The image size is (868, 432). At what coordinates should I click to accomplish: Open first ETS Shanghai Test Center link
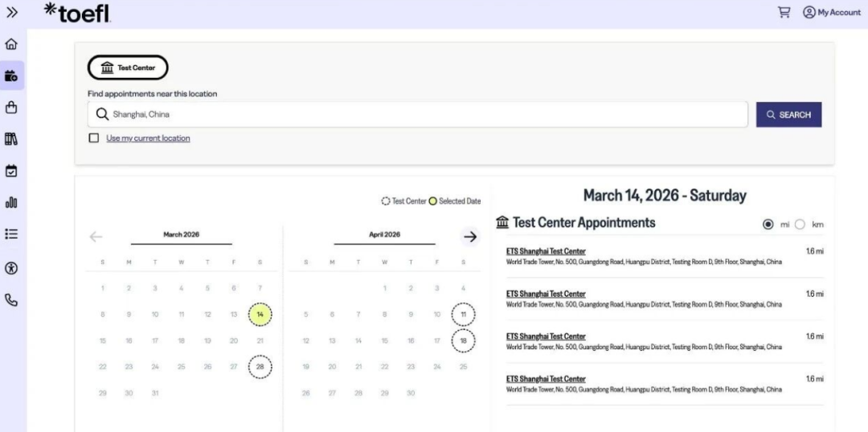coord(546,252)
